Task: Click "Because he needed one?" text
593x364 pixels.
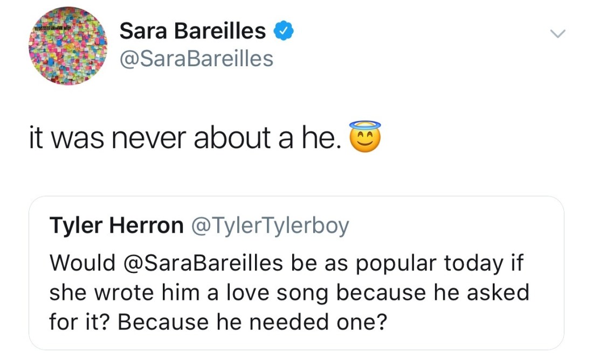Action: coord(252,322)
